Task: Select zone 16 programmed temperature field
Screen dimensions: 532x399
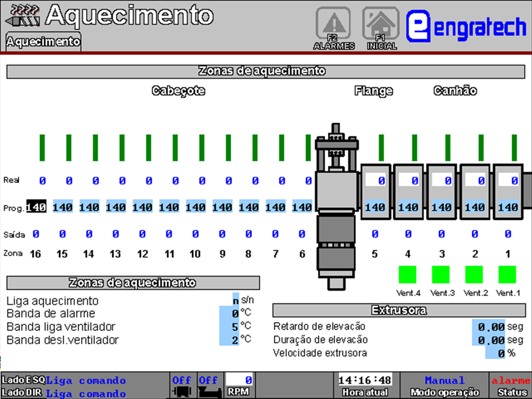Action: (36, 207)
